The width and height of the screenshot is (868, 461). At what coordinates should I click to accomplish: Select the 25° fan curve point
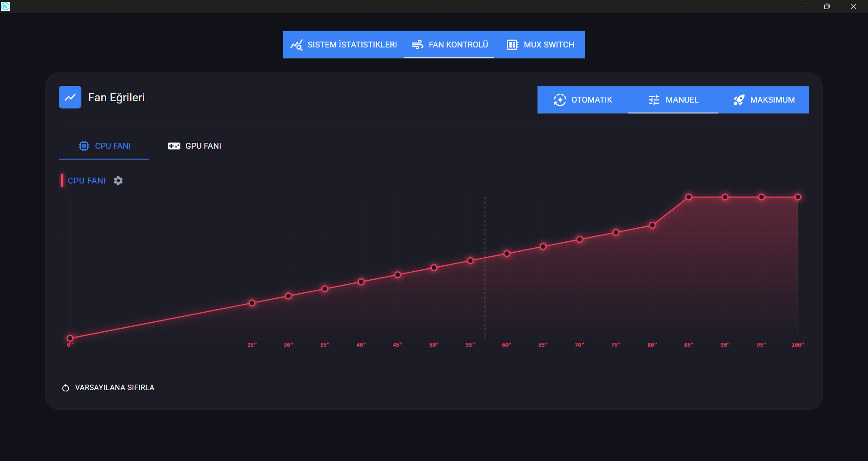[252, 303]
